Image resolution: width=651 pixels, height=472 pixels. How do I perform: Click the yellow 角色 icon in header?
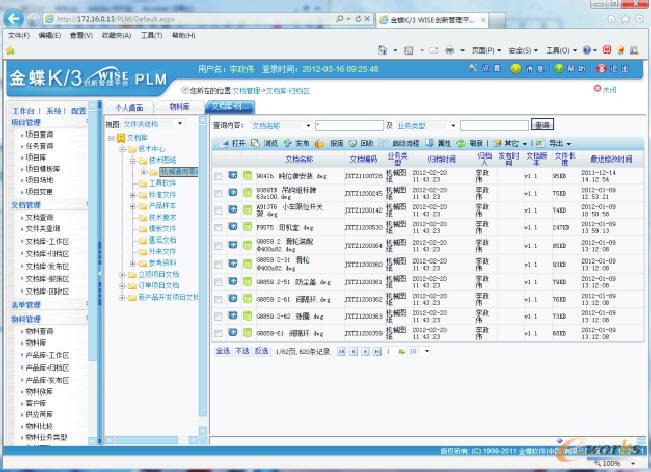pos(516,68)
